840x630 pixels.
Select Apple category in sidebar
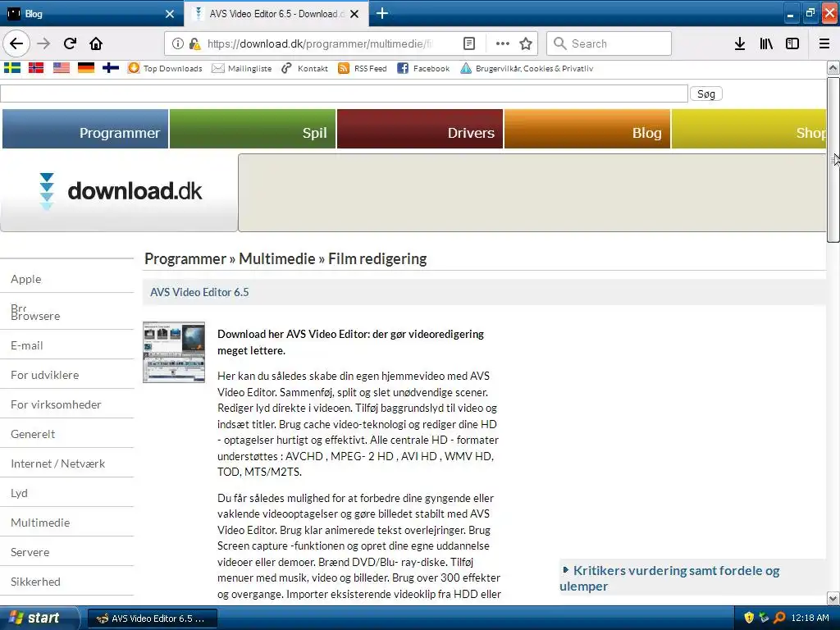point(25,279)
